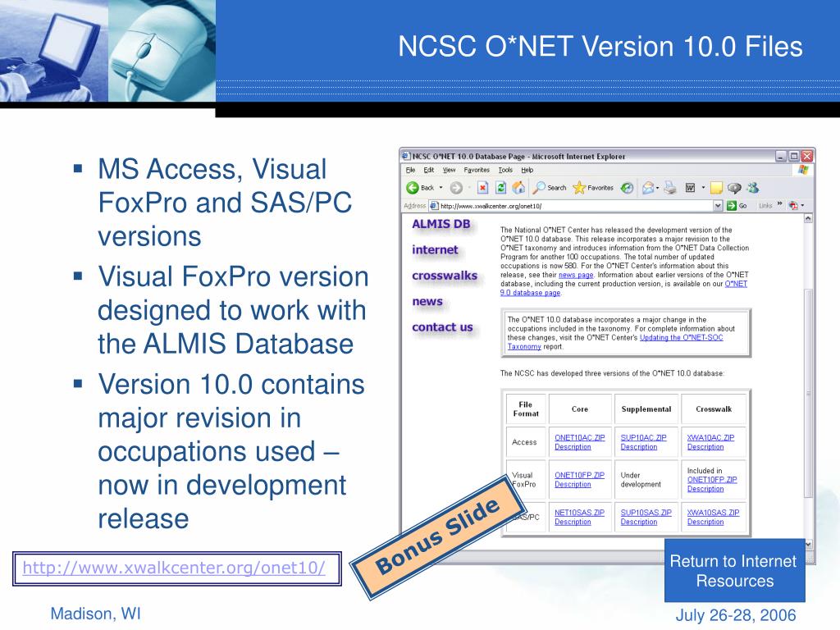Download the NET10SAS.ZIP file
This screenshot has height=630, width=840.
pyautogui.click(x=580, y=513)
